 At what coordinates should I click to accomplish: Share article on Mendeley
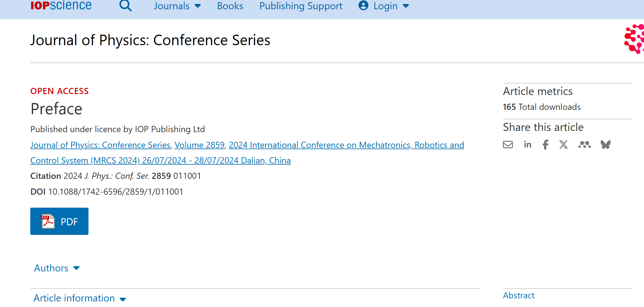point(584,145)
